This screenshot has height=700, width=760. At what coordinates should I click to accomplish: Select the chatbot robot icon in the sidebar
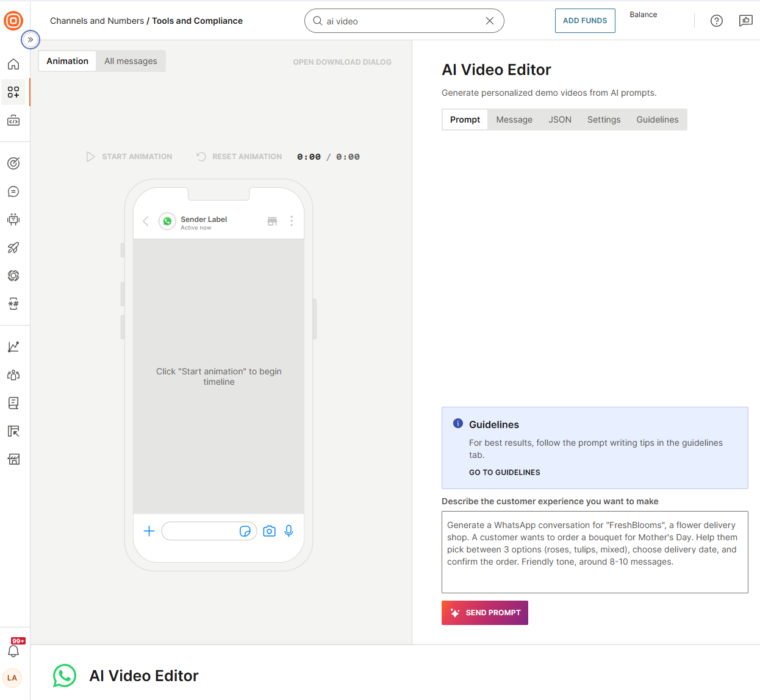[x=13, y=220]
